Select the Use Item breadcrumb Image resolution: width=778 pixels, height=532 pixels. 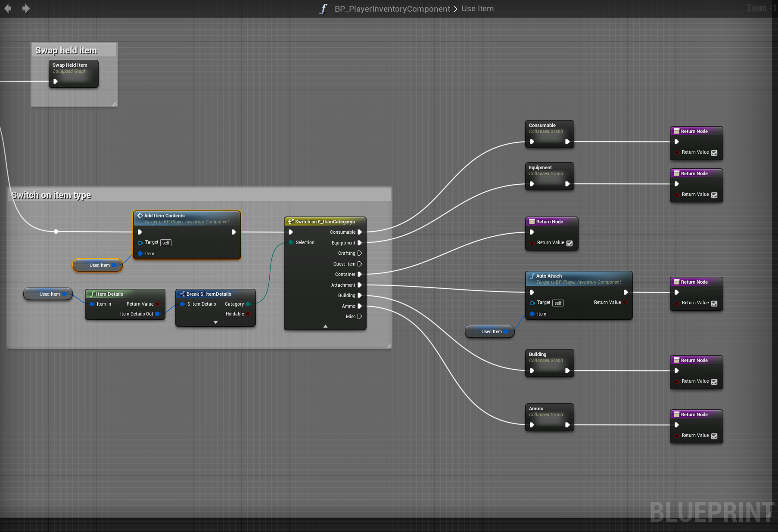[x=477, y=9]
